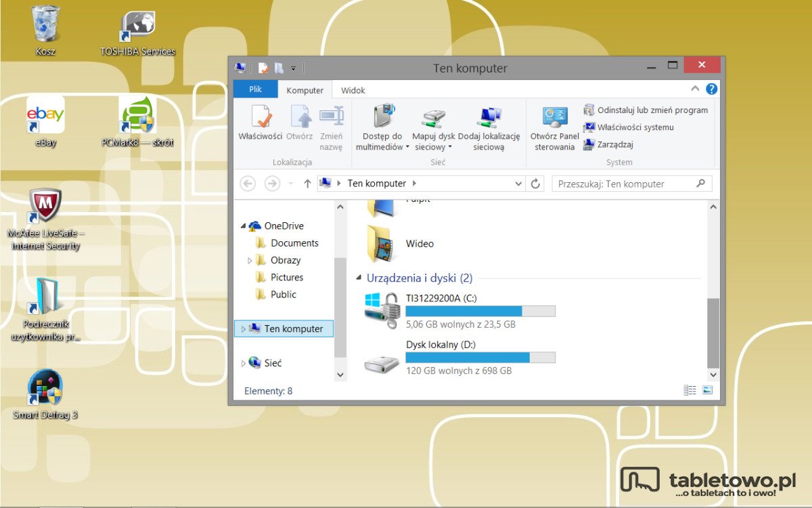Click Ten komputer in the address bar
812x508 pixels.
coord(377,184)
